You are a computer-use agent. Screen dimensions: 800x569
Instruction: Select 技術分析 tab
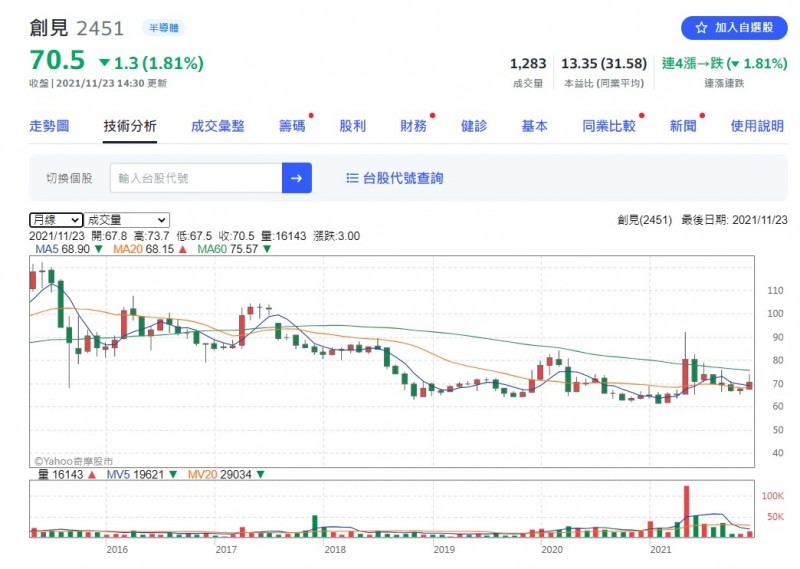coord(130,126)
